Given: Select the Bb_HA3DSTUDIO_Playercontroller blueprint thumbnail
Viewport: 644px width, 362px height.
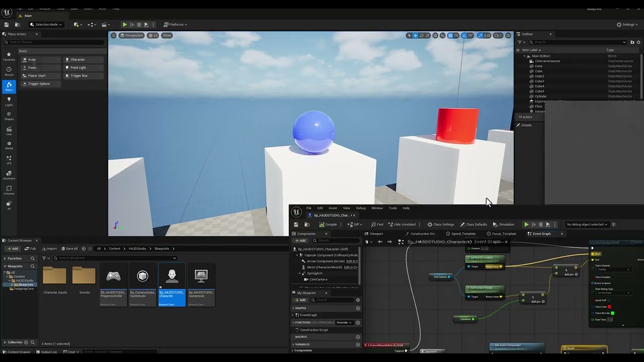Looking at the screenshot, I should pos(113,285).
